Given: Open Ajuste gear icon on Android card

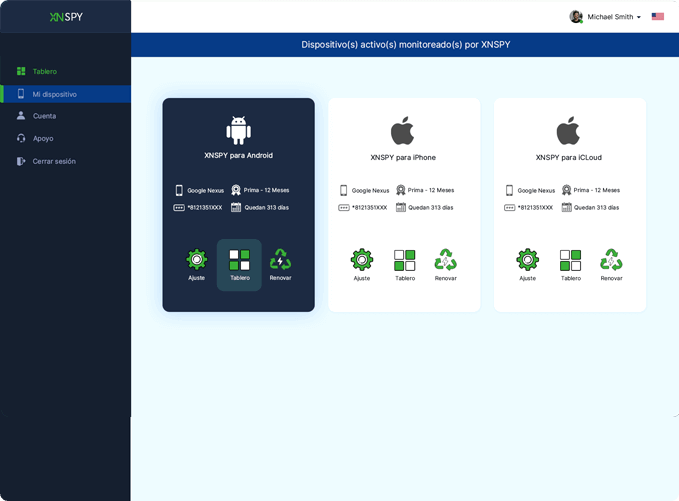Looking at the screenshot, I should pos(196,260).
